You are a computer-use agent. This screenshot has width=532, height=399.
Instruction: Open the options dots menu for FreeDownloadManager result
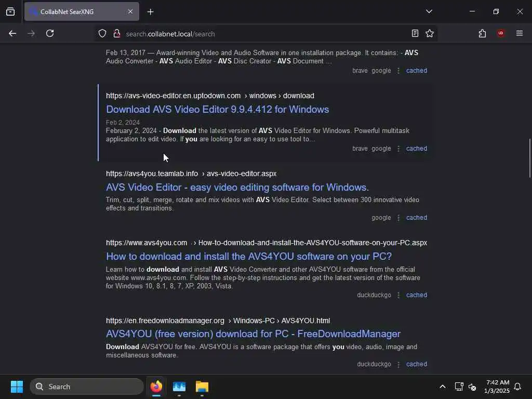coord(398,364)
